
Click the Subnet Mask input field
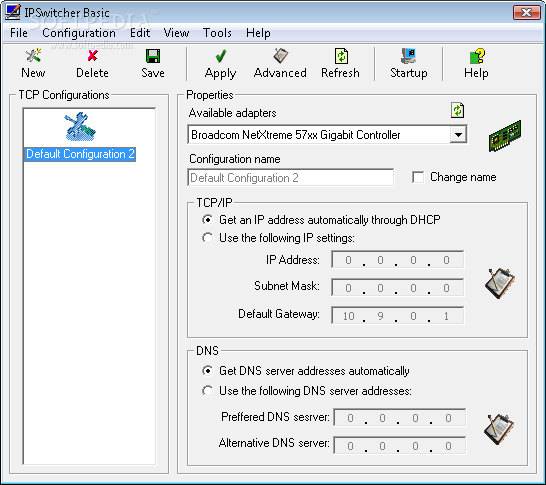click(x=398, y=288)
